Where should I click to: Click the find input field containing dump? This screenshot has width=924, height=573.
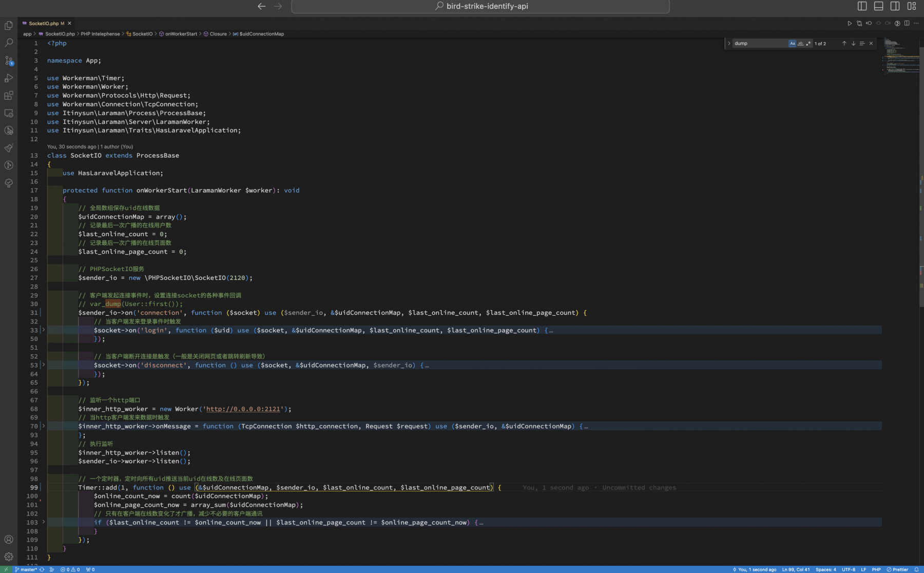(760, 44)
